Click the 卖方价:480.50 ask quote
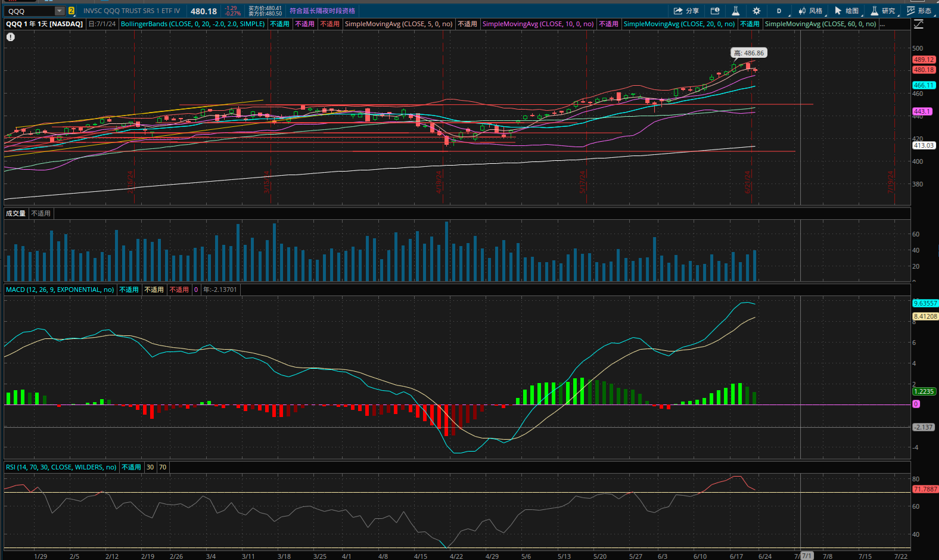Screen dimensions: 939x560 click(265, 14)
